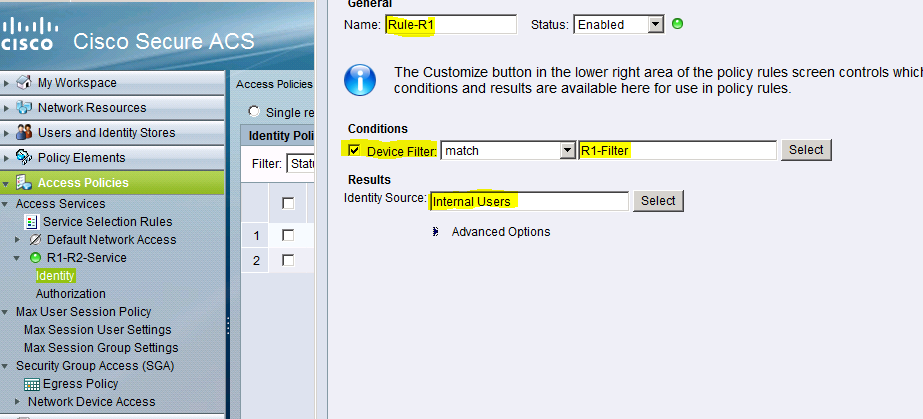Viewport: 923px width, 419px height.
Task: Click Select button next to R1-Filter
Action: click(806, 150)
